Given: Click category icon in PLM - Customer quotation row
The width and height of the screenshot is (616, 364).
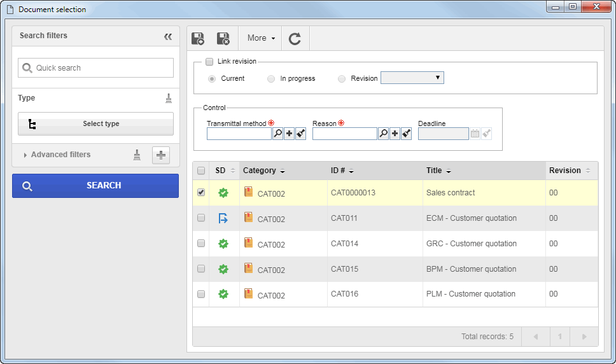Looking at the screenshot, I should [248, 293].
